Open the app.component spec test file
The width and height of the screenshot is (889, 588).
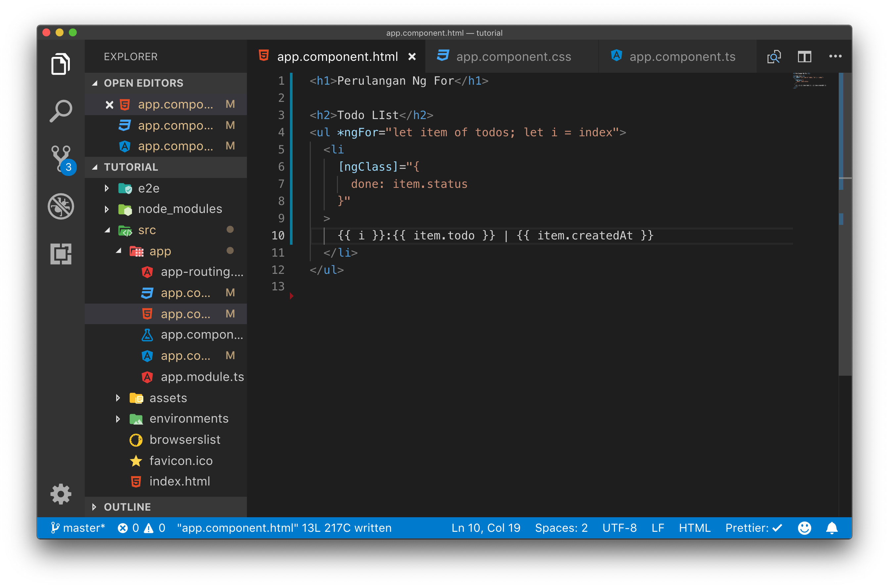(166, 334)
